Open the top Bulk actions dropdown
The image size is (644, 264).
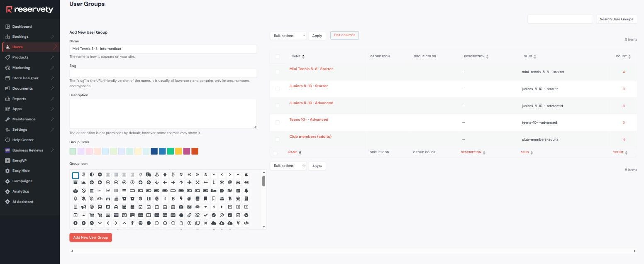[x=288, y=36]
